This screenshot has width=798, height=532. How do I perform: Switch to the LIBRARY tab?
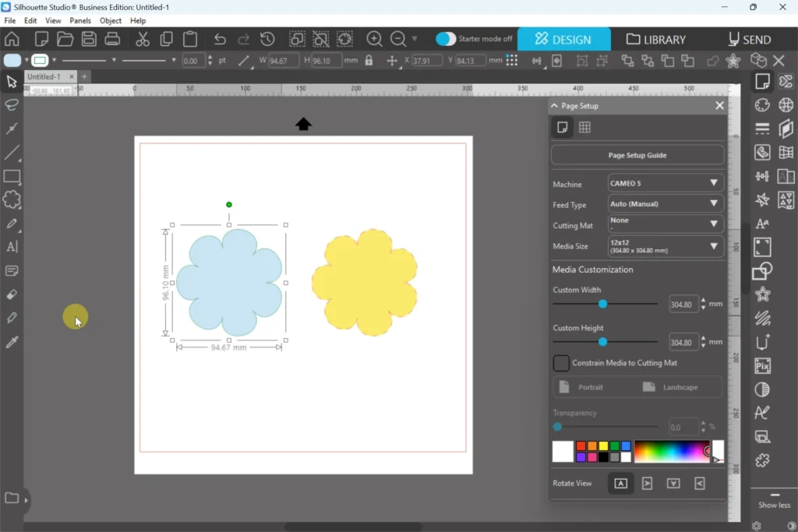[x=656, y=39]
